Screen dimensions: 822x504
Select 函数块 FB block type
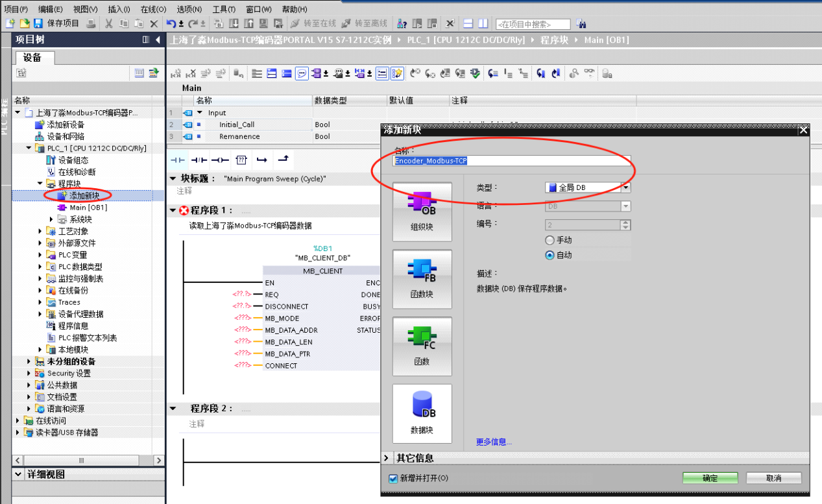[422, 280]
